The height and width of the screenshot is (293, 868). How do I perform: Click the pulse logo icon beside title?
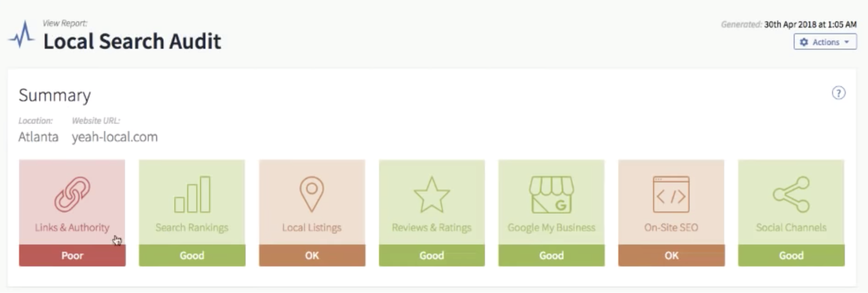click(22, 35)
